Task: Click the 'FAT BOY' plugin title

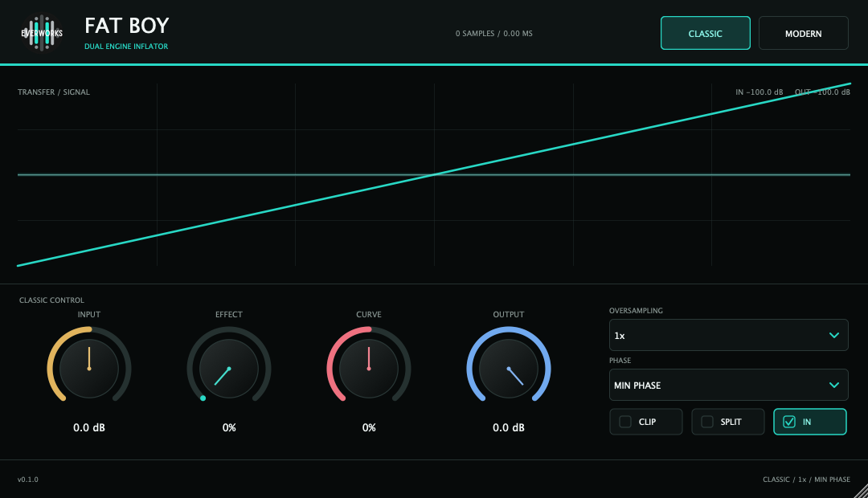Action: point(127,26)
